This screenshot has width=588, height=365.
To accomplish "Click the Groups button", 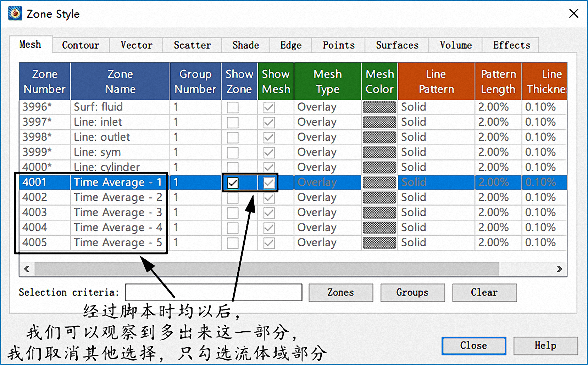I will point(412,292).
